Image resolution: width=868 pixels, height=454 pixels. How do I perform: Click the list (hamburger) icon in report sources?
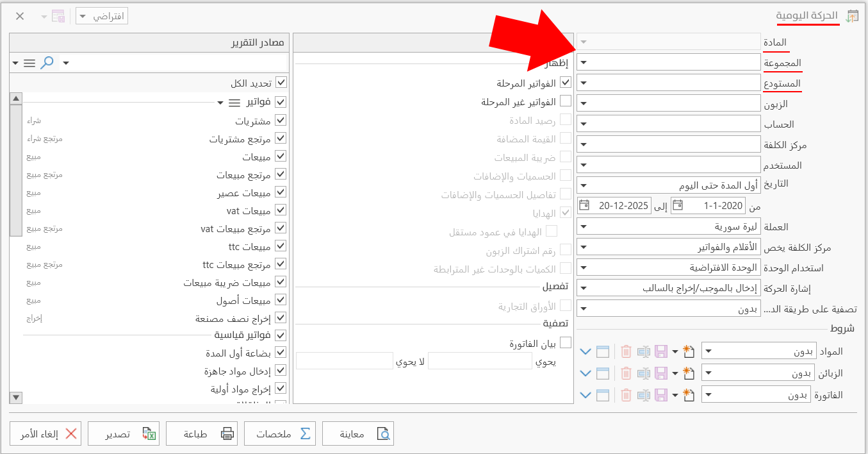(28, 63)
